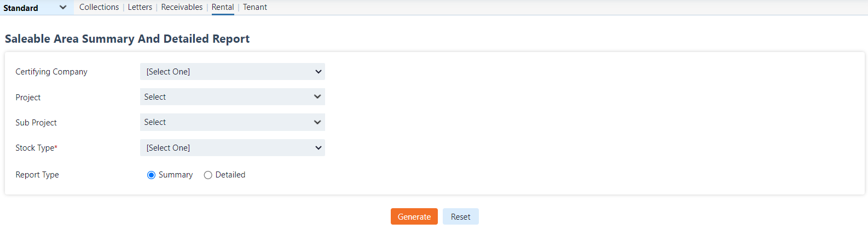Open the Letters menu

[140, 7]
